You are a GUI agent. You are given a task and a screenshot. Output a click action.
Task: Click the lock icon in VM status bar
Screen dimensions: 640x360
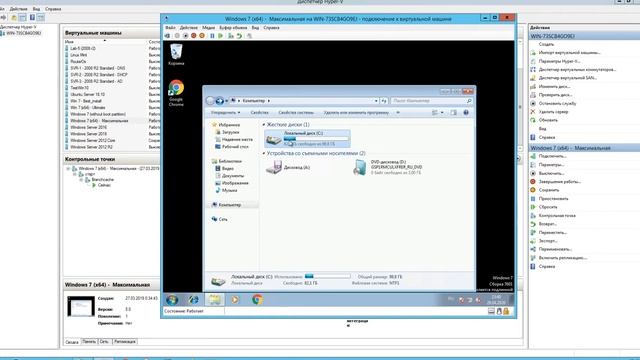click(x=506, y=311)
